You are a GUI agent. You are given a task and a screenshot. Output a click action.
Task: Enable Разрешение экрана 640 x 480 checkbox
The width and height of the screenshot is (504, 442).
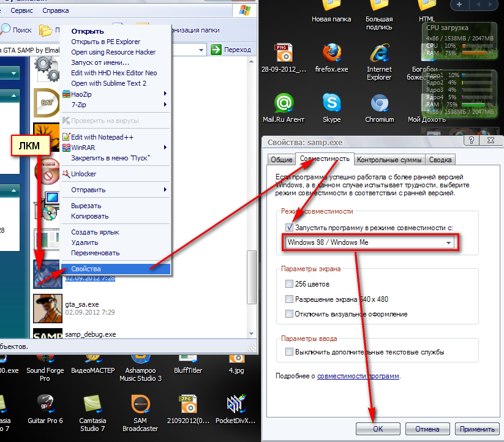(x=289, y=299)
